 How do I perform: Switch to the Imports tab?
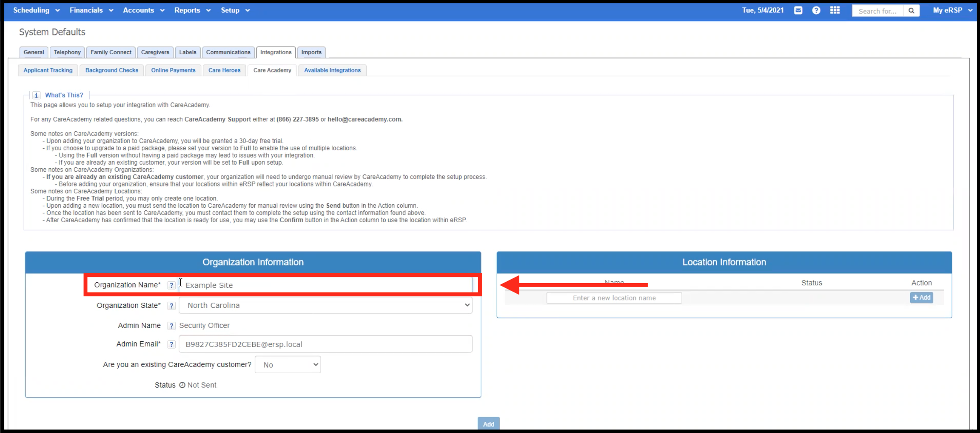pos(311,52)
